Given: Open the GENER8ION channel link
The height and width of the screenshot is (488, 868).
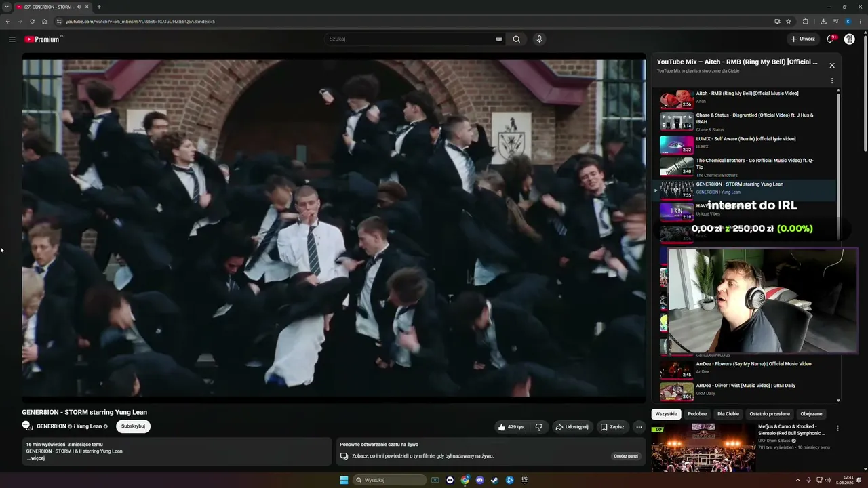Looking at the screenshot, I should pyautogui.click(x=52, y=426).
